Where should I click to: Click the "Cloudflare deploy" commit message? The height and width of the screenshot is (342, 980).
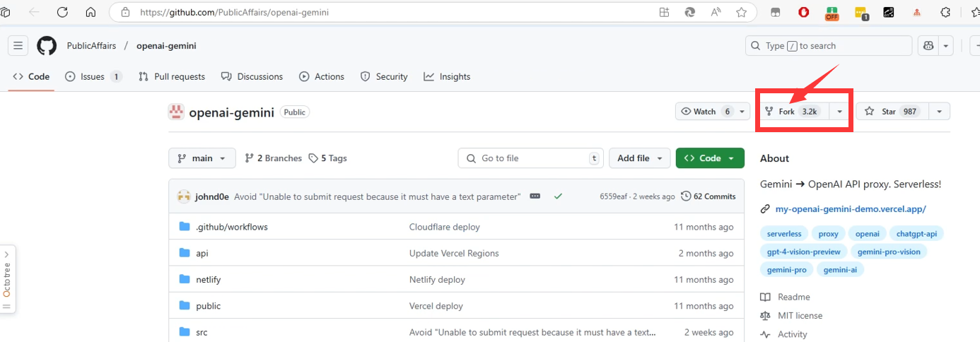pos(445,227)
